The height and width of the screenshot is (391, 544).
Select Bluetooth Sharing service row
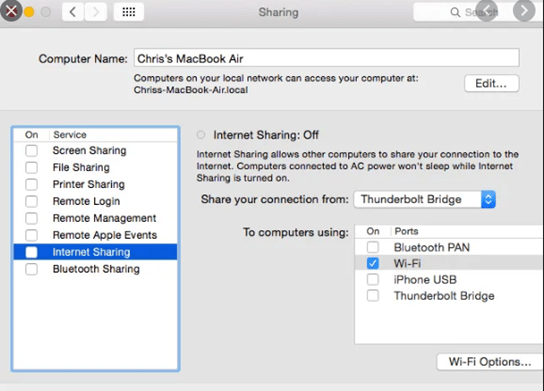pos(95,269)
